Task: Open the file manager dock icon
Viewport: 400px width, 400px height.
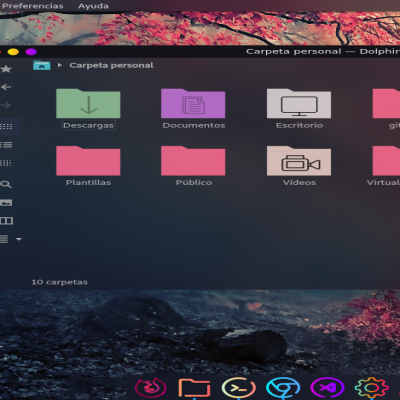Action: (195, 388)
